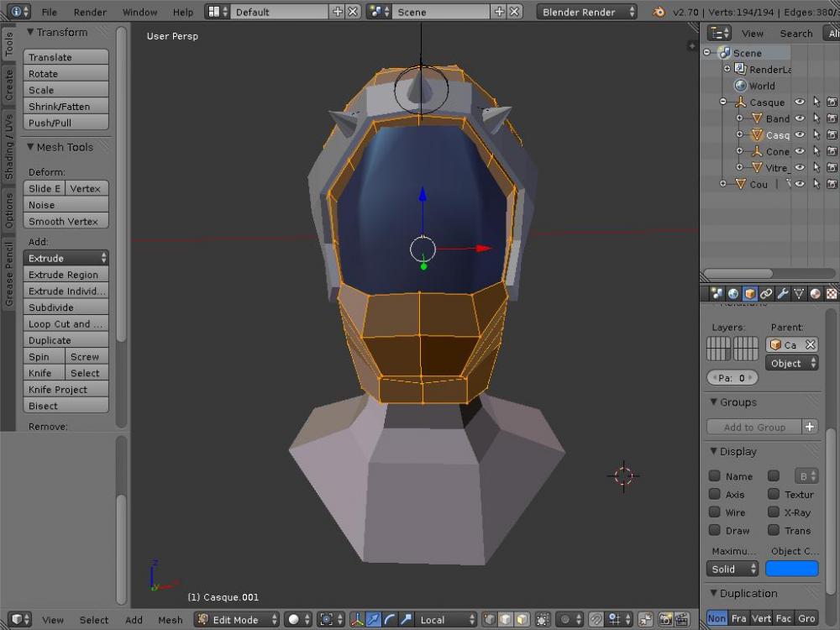Open the Edit Mode dropdown
The height and width of the screenshot is (630, 840).
click(x=236, y=620)
